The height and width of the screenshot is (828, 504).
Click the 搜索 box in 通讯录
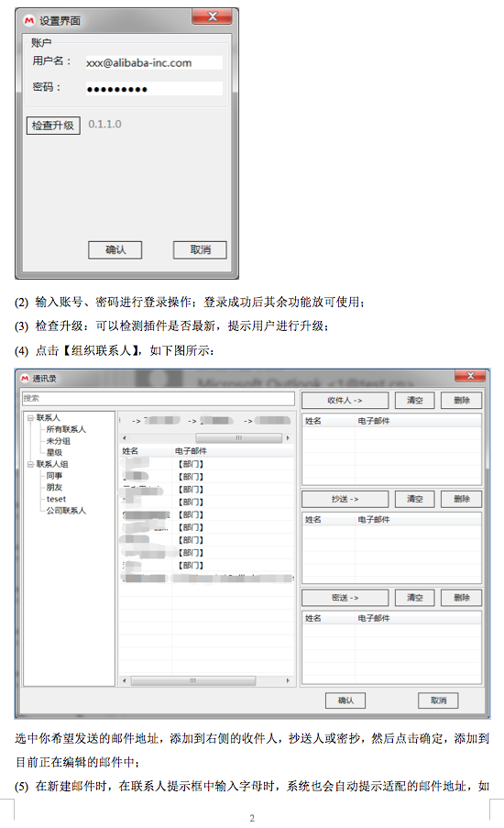tap(159, 398)
